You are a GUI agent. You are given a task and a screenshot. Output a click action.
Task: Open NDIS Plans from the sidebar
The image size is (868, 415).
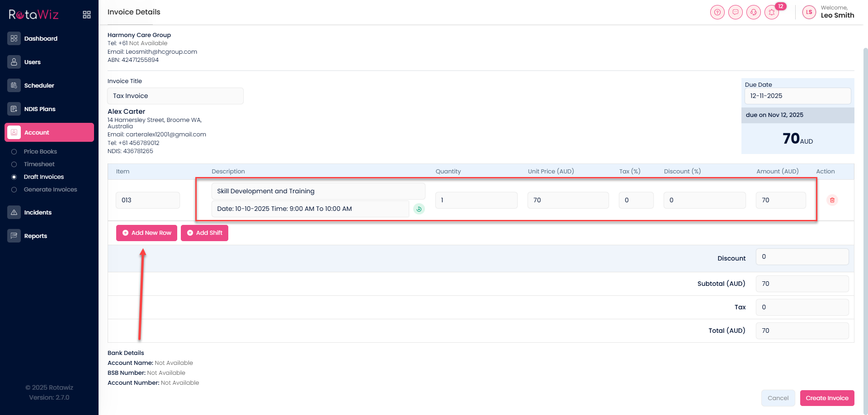[40, 109]
